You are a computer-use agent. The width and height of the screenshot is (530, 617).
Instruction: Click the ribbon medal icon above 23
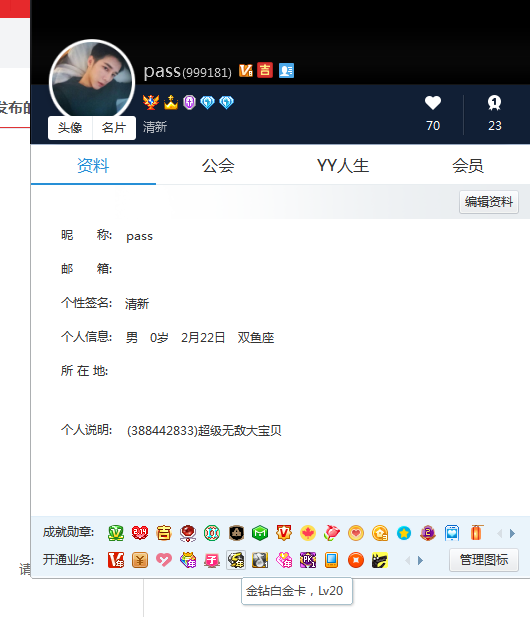pyautogui.click(x=494, y=103)
